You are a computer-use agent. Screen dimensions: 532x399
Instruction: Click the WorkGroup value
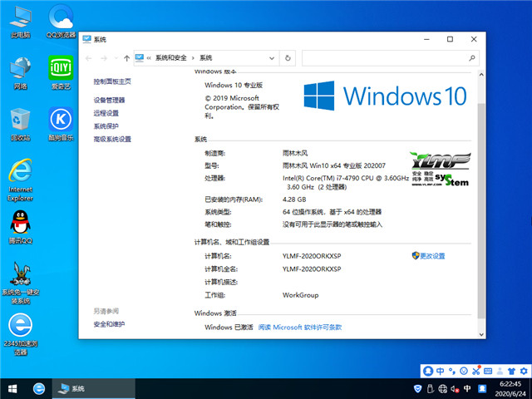click(x=301, y=295)
